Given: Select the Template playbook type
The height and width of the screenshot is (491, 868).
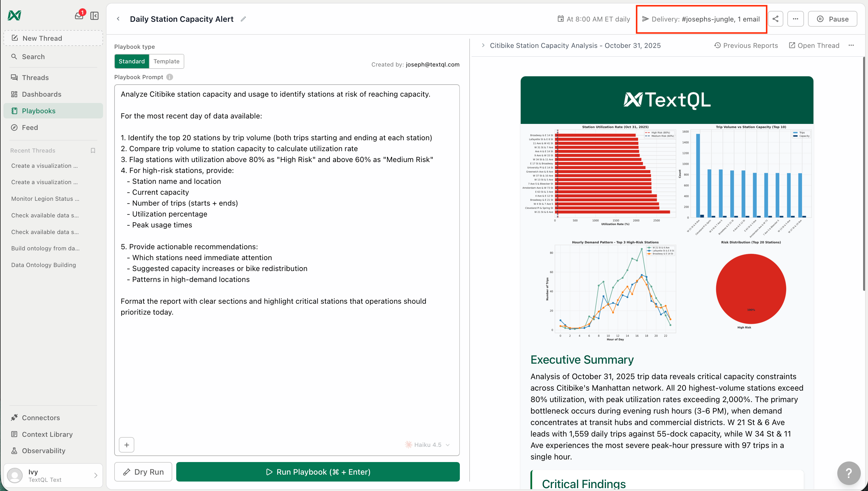Looking at the screenshot, I should pos(166,61).
